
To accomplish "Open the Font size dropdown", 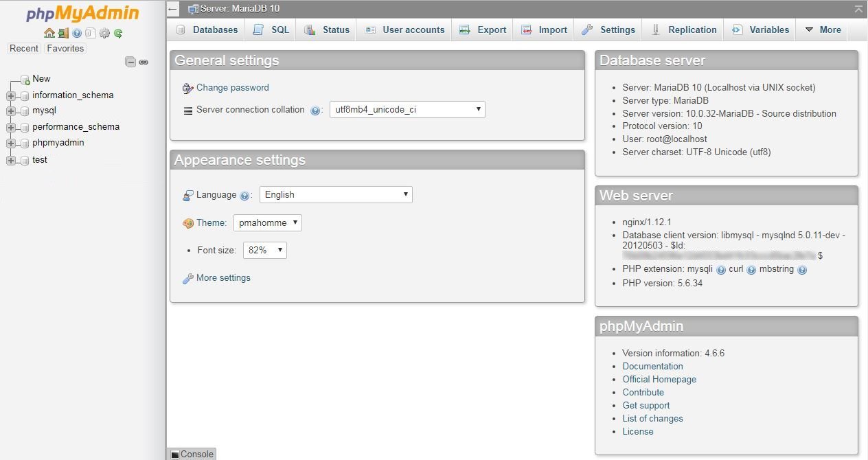I will [x=265, y=251].
